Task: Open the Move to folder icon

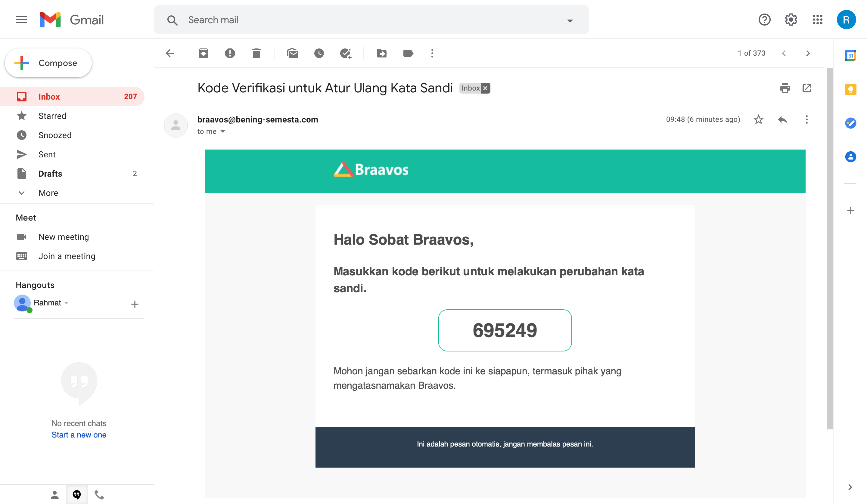Action: pos(381,53)
